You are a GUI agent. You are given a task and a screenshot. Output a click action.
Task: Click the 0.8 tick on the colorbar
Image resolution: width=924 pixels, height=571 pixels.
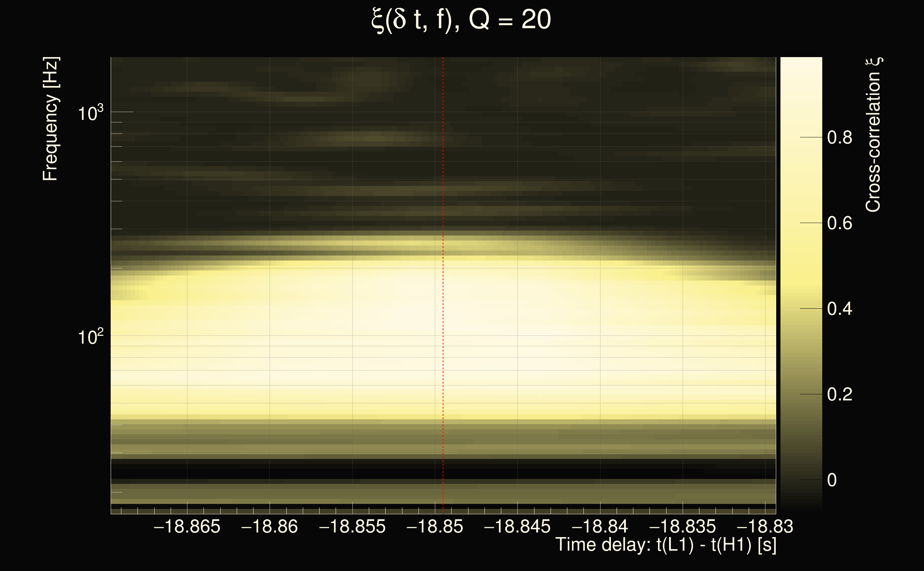tap(839, 137)
